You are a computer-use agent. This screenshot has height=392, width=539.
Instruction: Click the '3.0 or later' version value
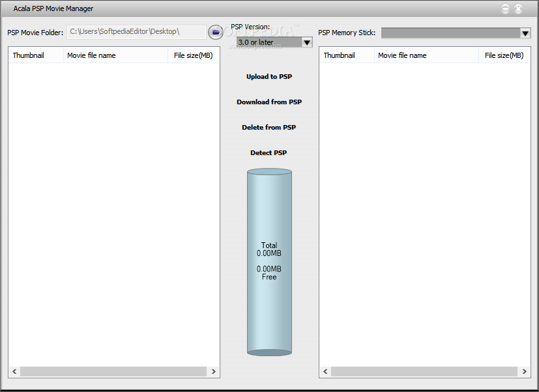pyautogui.click(x=255, y=42)
